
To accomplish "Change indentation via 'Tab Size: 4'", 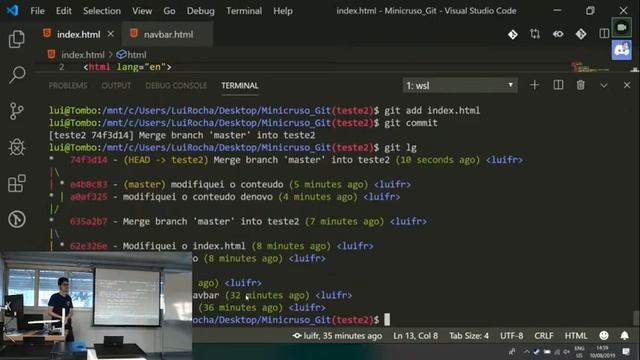I will (469, 336).
